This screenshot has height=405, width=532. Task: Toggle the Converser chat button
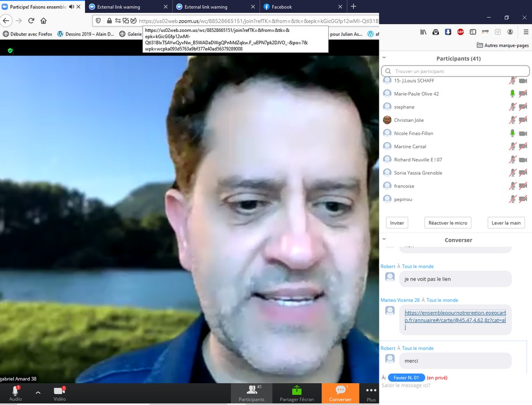click(x=340, y=390)
